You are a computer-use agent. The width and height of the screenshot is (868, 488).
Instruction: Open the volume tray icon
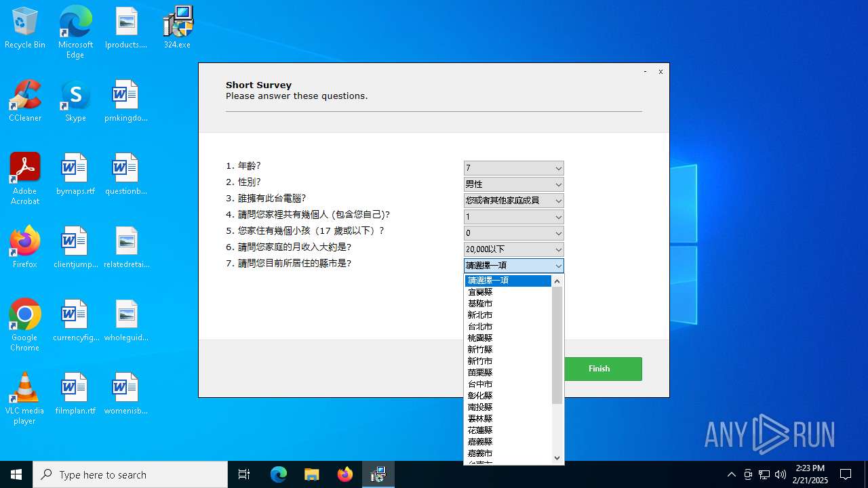click(x=781, y=474)
